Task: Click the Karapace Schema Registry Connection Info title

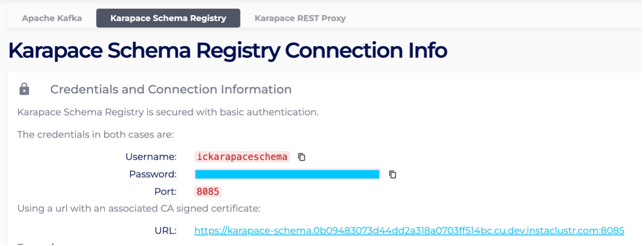Action: 228,50
